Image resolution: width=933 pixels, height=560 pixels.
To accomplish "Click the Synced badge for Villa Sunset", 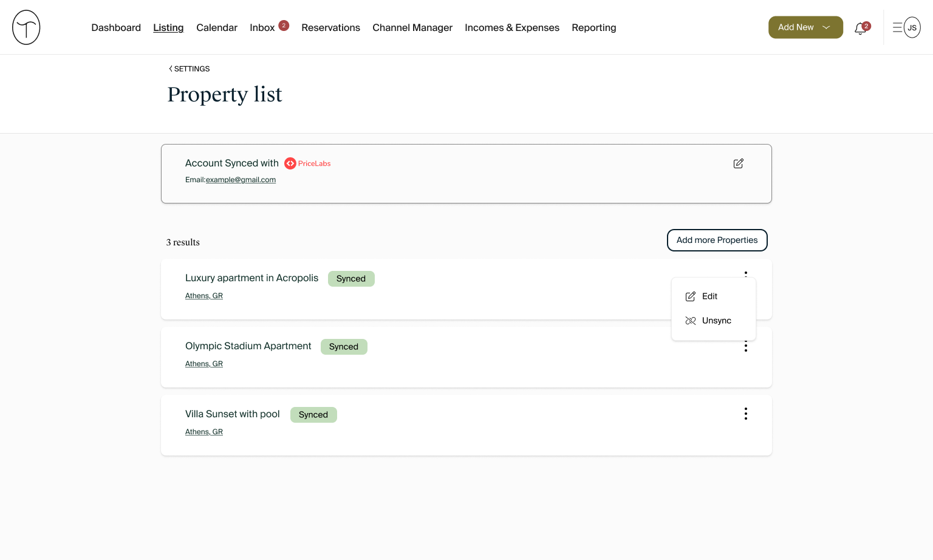I will click(313, 415).
